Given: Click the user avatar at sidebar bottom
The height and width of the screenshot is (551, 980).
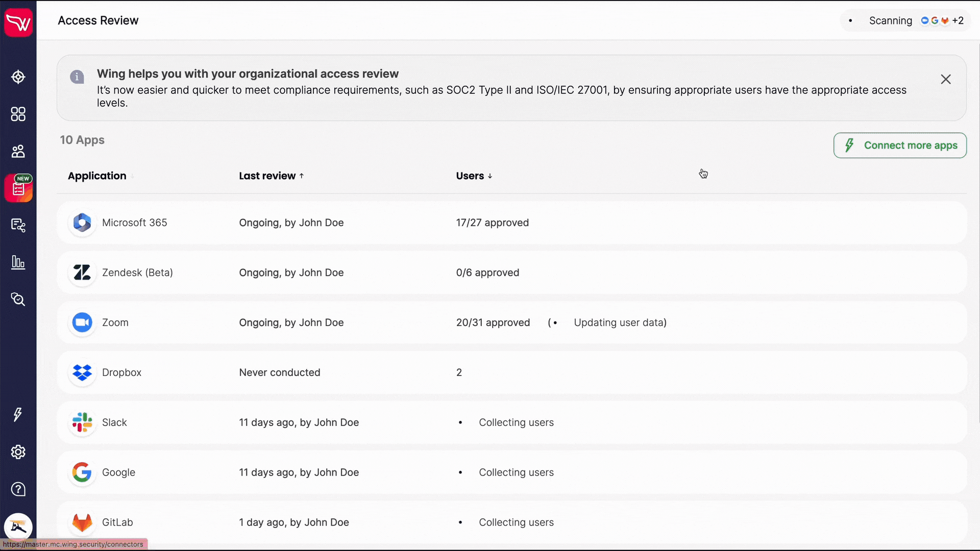Looking at the screenshot, I should [x=18, y=527].
